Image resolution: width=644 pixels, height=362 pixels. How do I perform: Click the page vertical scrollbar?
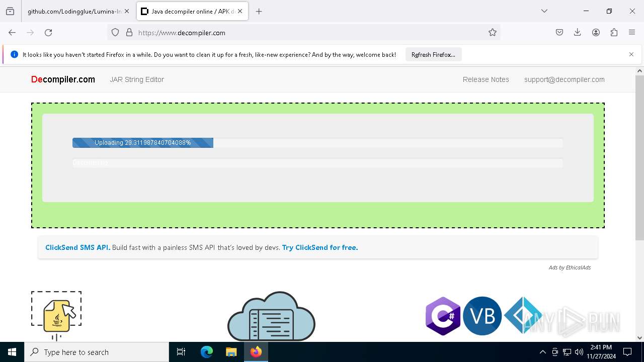pyautogui.click(x=639, y=158)
